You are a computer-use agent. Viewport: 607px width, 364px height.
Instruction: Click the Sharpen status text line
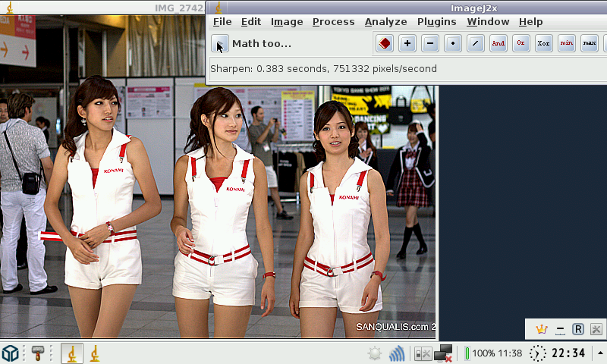[x=324, y=69]
